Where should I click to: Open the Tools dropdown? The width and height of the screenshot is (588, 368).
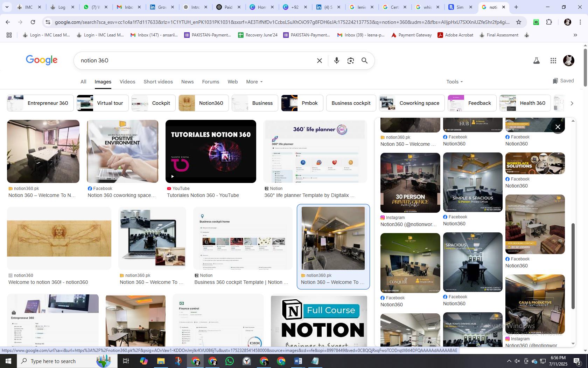click(x=454, y=82)
